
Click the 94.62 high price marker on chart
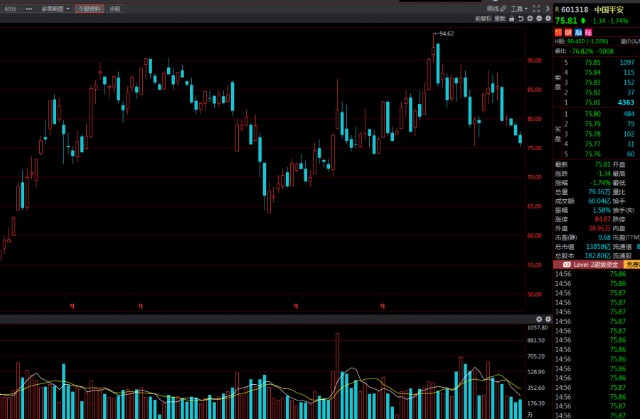tap(446, 33)
